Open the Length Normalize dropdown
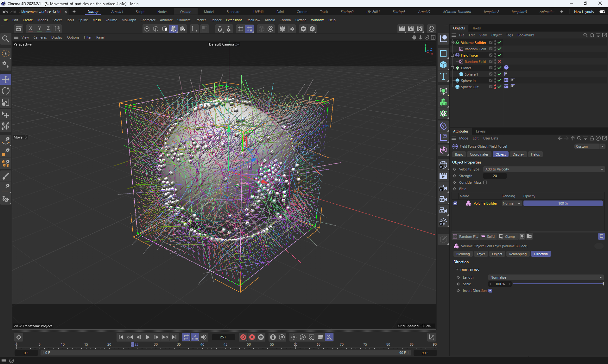The height and width of the screenshot is (364, 608). pos(546,278)
